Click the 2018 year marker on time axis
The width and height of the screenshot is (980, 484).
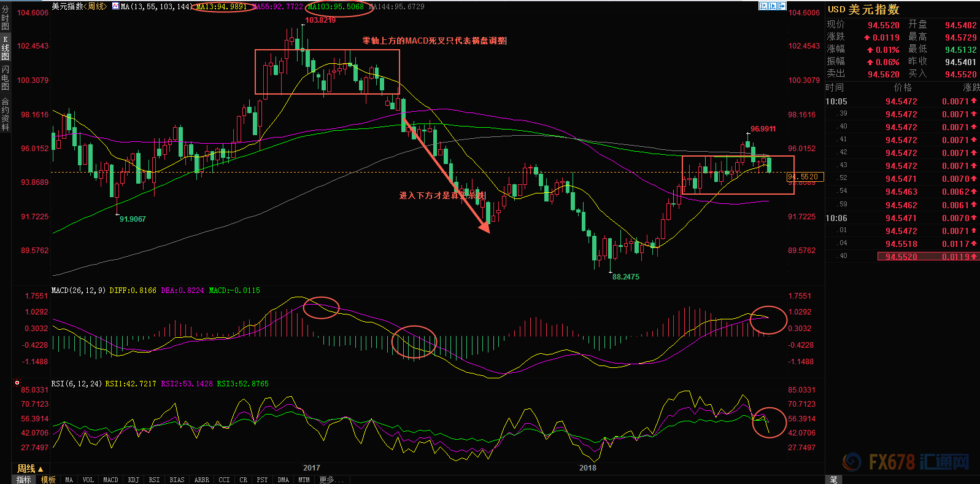[x=588, y=468]
